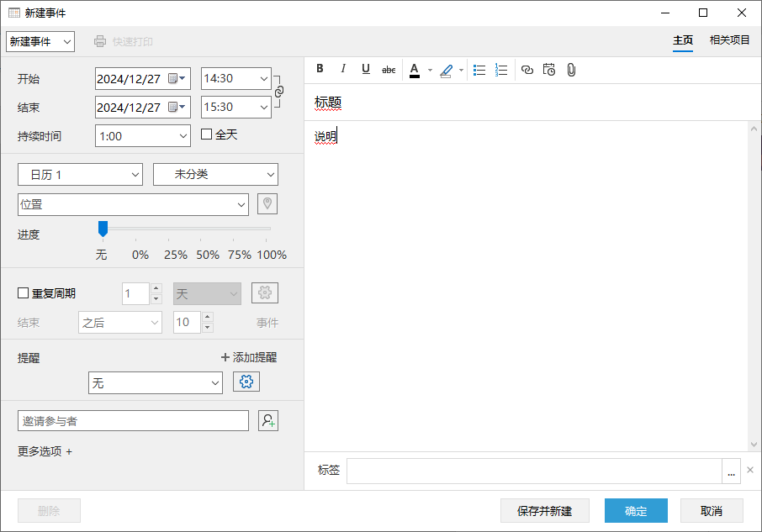
Task: Toggle bold text formatting
Action: pos(320,70)
